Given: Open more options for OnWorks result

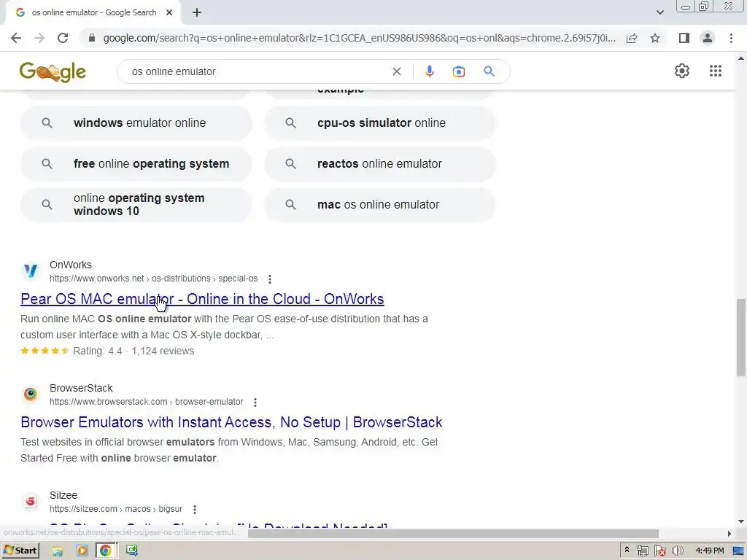Looking at the screenshot, I should 270,279.
